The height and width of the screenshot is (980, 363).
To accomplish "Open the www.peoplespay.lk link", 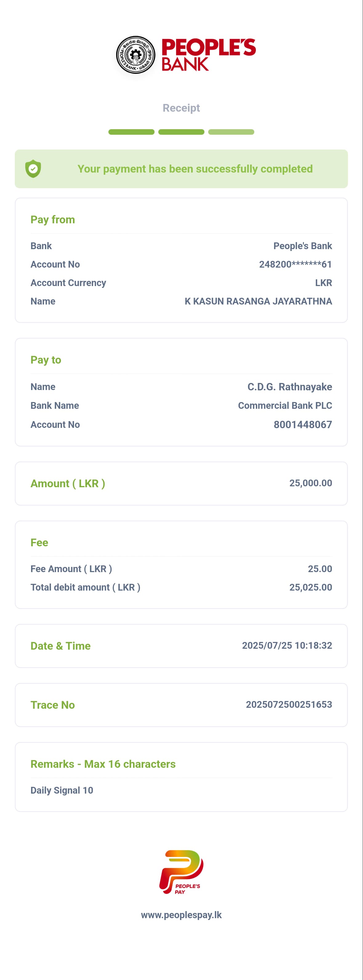I will tap(181, 914).
